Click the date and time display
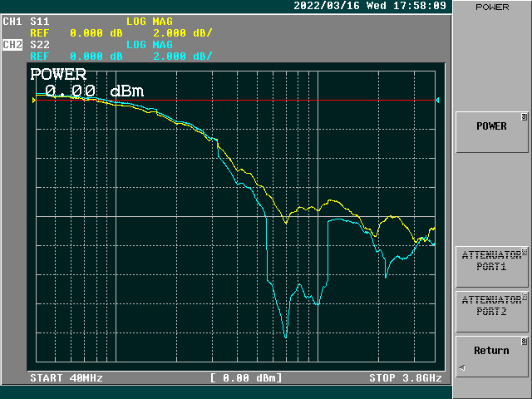532x399 pixels. click(370, 6)
